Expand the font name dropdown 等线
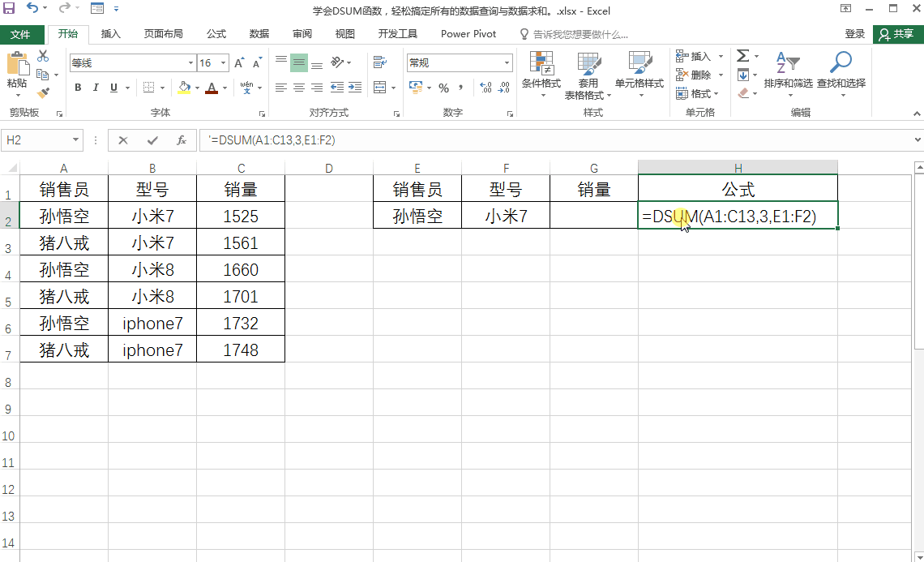 191,63
